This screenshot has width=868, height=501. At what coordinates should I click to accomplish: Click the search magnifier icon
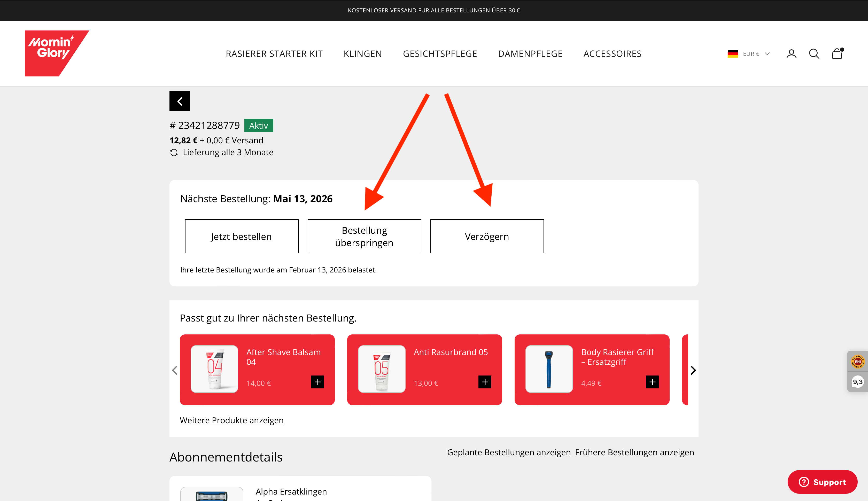(x=814, y=54)
